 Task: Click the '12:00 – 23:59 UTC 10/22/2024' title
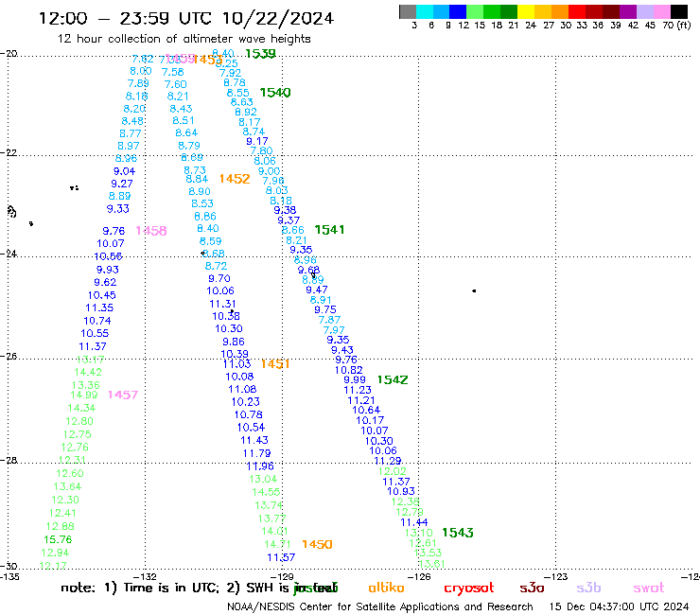pyautogui.click(x=186, y=18)
